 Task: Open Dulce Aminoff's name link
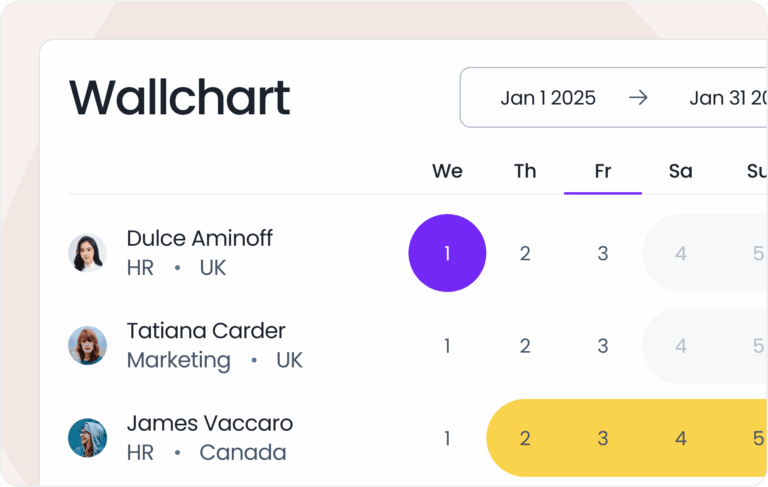pos(199,238)
